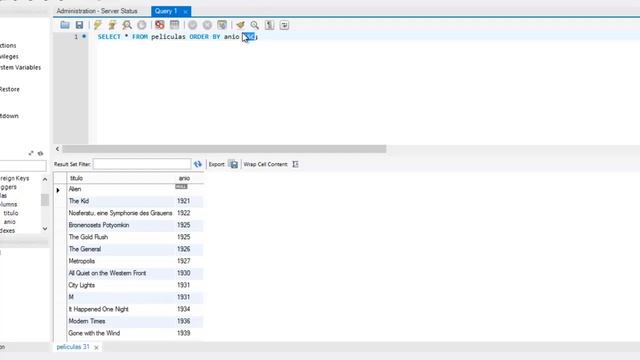This screenshot has height=360, width=640.
Task: Refresh the result set with blue arrows icon
Action: [x=198, y=164]
